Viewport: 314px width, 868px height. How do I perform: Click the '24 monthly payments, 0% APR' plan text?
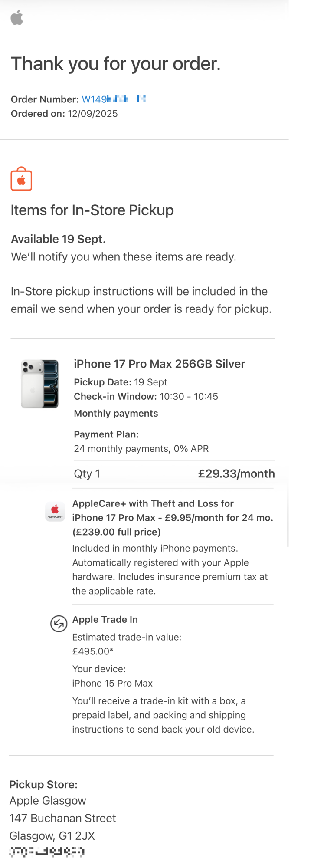click(141, 448)
